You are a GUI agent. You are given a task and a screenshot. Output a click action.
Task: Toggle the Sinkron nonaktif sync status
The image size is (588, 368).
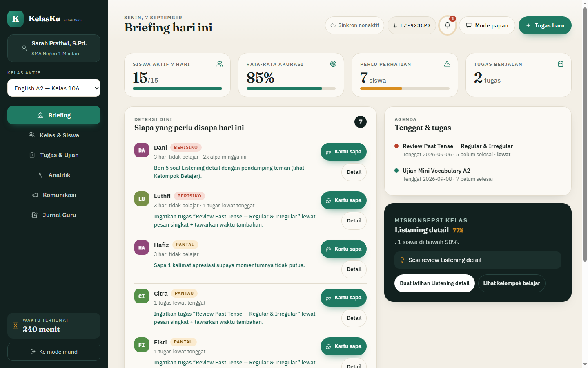click(355, 25)
